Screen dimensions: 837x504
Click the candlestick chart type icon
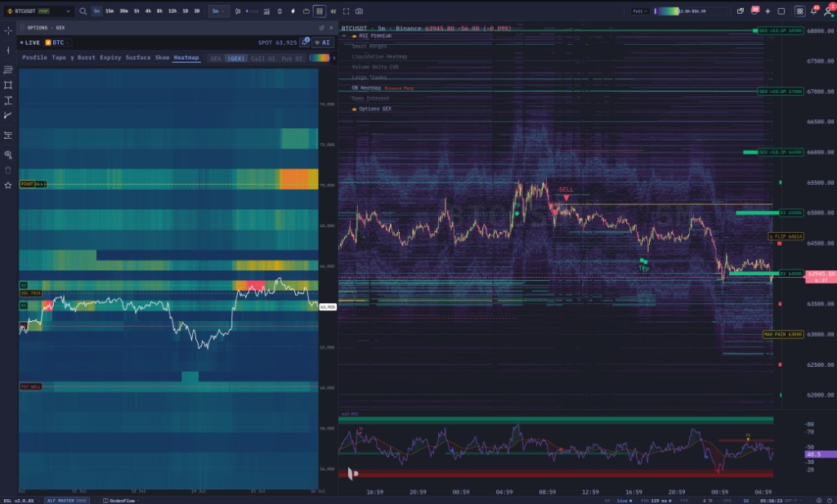pos(238,11)
